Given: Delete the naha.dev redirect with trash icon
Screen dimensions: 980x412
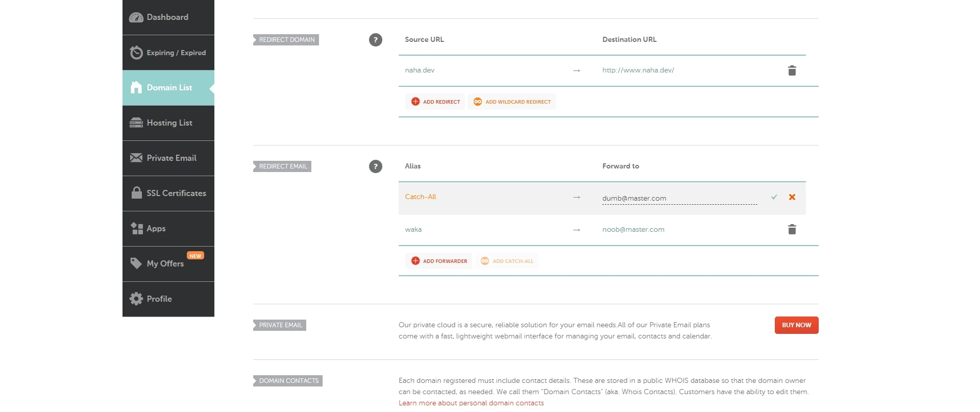Looking at the screenshot, I should 792,70.
